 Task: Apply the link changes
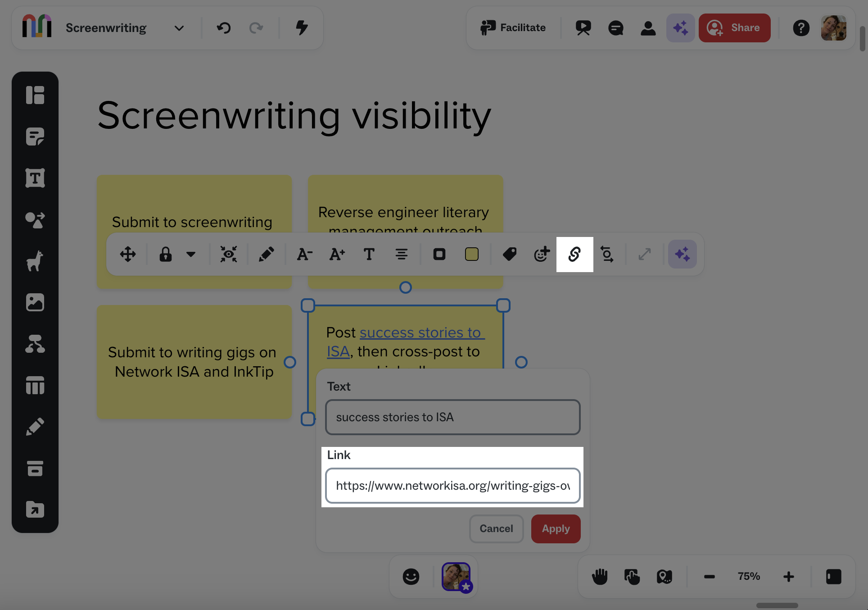[x=555, y=528]
